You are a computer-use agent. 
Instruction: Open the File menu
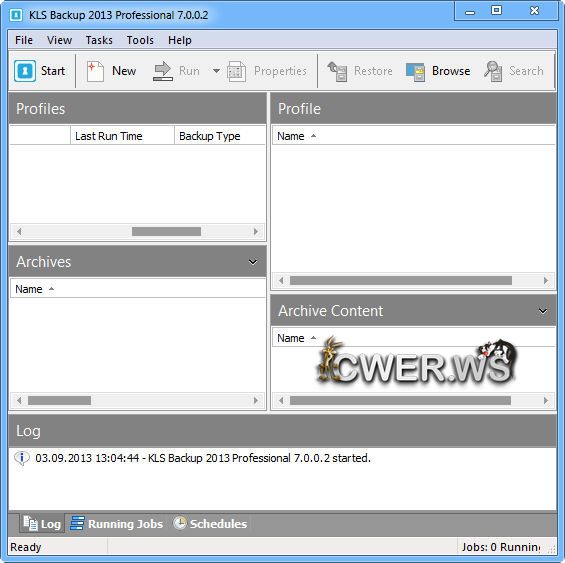24,40
